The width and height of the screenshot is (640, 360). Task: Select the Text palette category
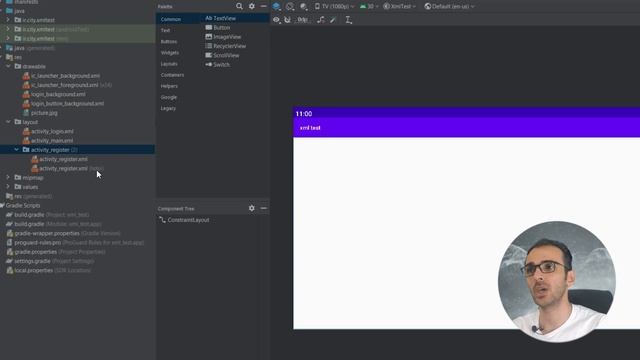165,30
